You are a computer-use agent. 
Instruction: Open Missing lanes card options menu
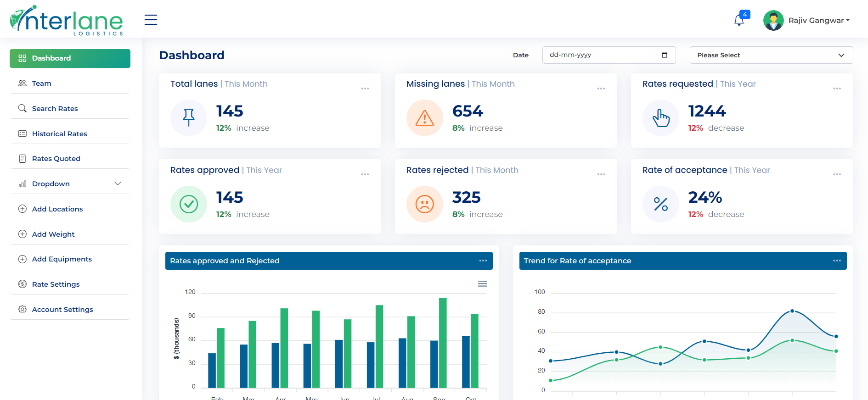[x=601, y=89]
